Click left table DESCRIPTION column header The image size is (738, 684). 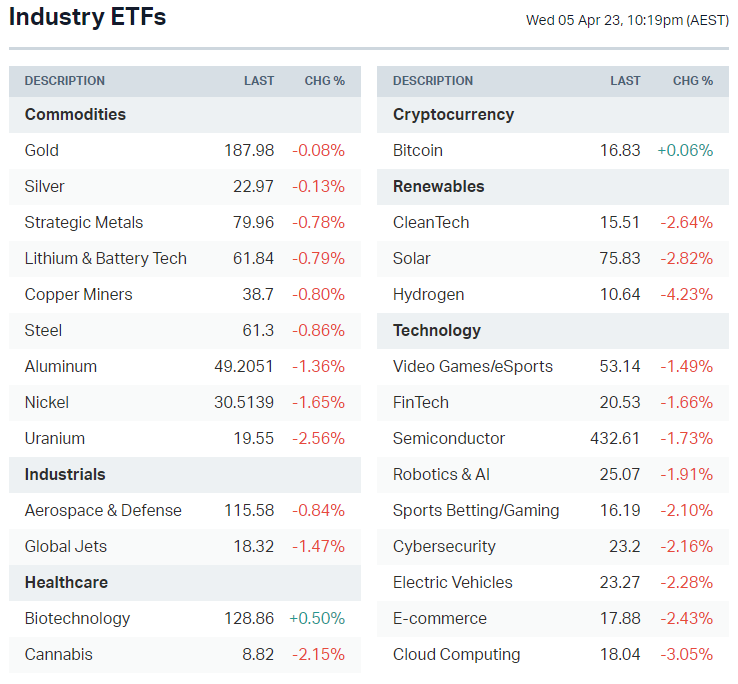(x=65, y=81)
